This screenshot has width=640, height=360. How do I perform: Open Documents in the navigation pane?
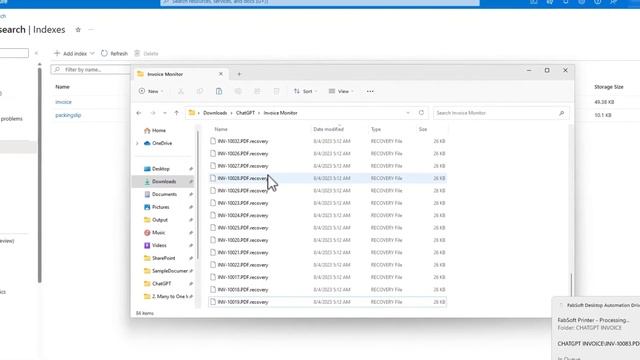(x=160, y=194)
